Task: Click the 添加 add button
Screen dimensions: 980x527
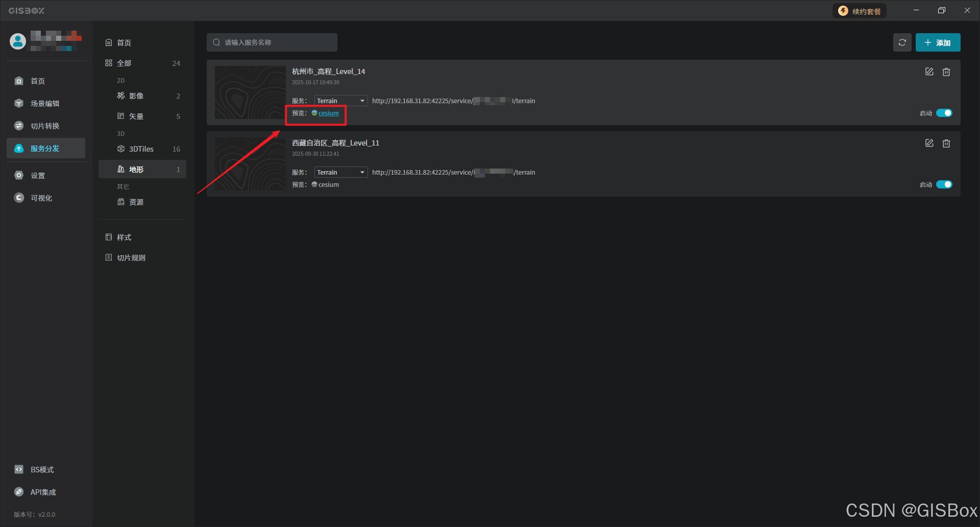Action: click(x=938, y=42)
